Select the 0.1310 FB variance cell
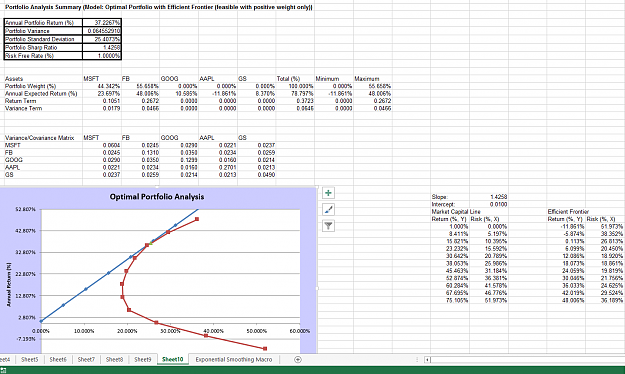The height and width of the screenshot is (374, 625). (140, 152)
